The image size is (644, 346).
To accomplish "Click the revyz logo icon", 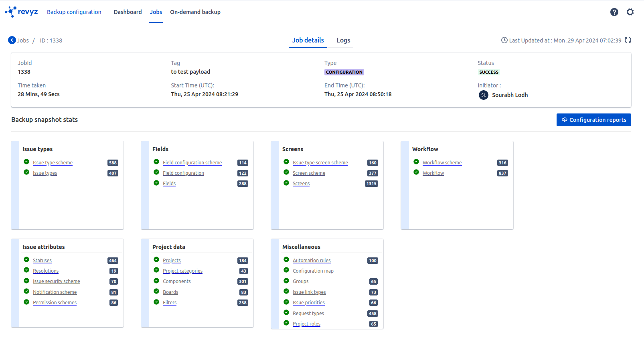I will point(11,12).
